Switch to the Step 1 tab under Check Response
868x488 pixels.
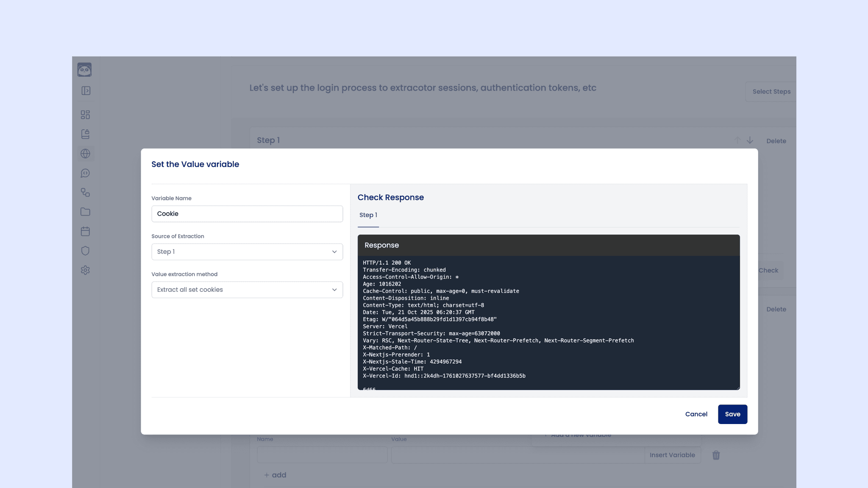click(x=368, y=215)
